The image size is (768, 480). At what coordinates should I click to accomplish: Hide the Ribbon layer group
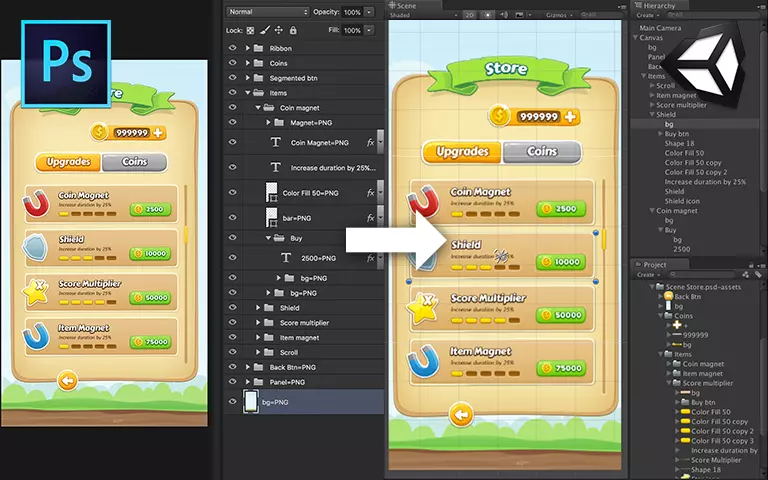pos(233,48)
